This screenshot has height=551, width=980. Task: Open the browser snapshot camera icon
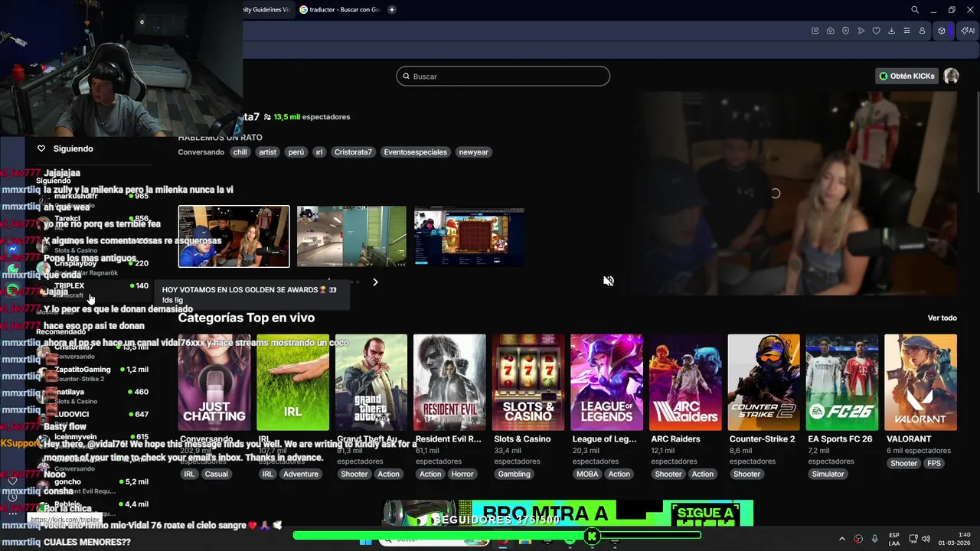click(830, 31)
